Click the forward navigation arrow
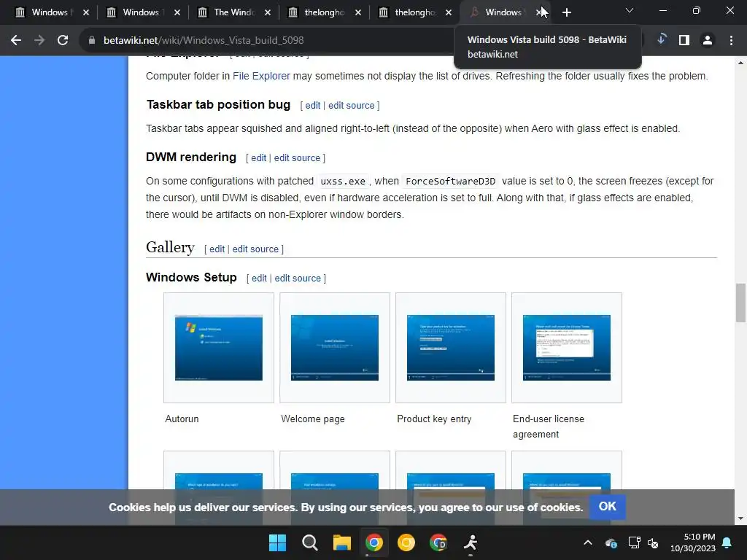Viewport: 747px width, 560px height. [x=39, y=41]
